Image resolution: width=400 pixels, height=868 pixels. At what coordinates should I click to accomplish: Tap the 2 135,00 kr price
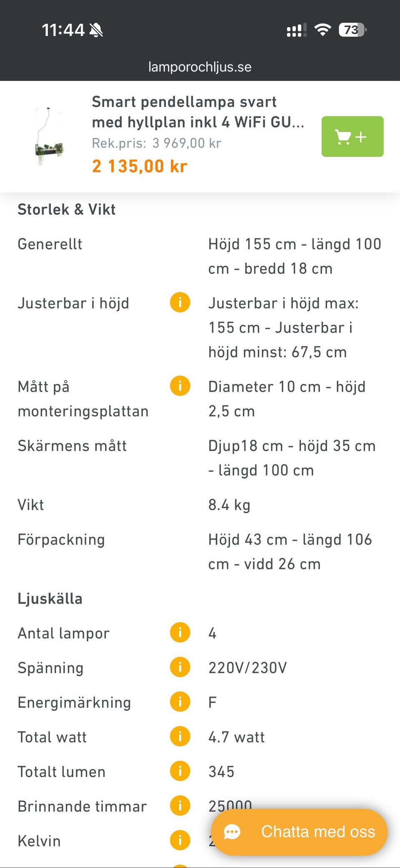[140, 166]
